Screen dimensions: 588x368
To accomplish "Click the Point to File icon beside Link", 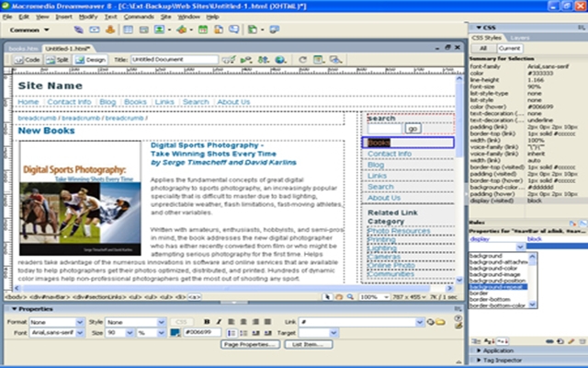I will 431,322.
